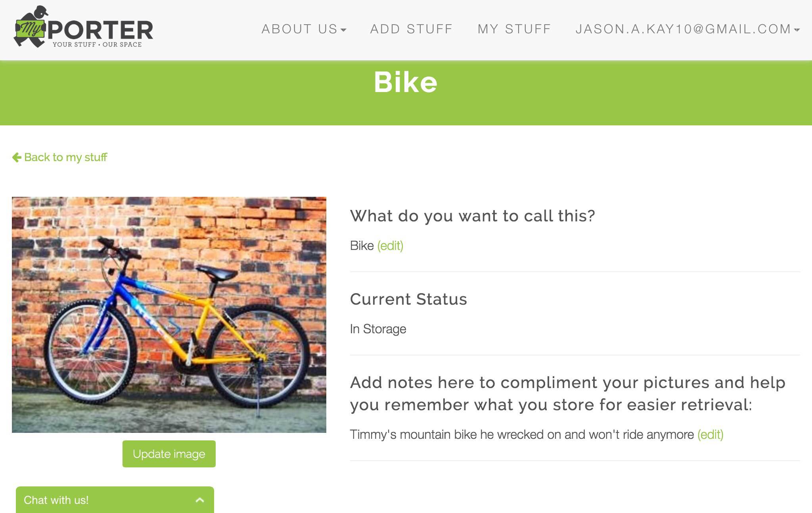Go to ADD STUFF page

411,29
